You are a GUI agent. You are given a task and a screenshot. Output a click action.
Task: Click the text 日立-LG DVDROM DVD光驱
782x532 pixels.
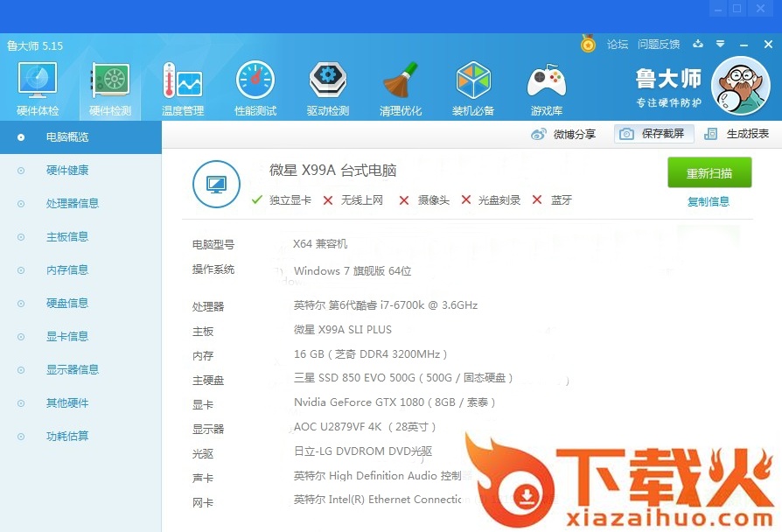pos(363,451)
